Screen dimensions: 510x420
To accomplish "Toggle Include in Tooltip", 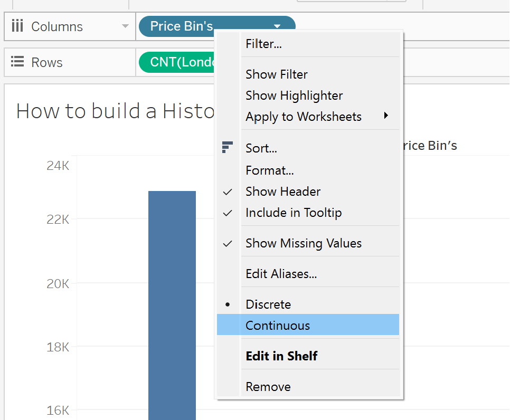I will (294, 213).
